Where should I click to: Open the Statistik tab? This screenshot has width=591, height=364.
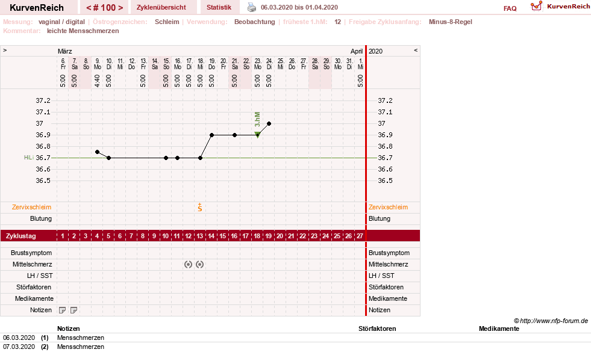(x=219, y=7)
